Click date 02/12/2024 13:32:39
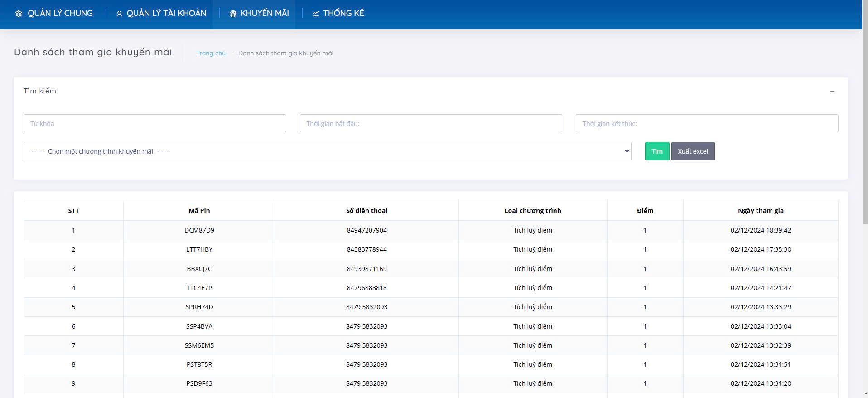The image size is (868, 398). pyautogui.click(x=761, y=345)
